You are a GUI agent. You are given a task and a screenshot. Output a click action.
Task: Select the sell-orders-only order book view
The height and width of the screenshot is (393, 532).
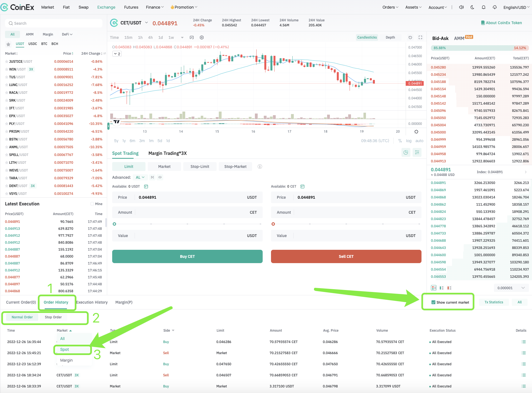pyautogui.click(x=449, y=288)
